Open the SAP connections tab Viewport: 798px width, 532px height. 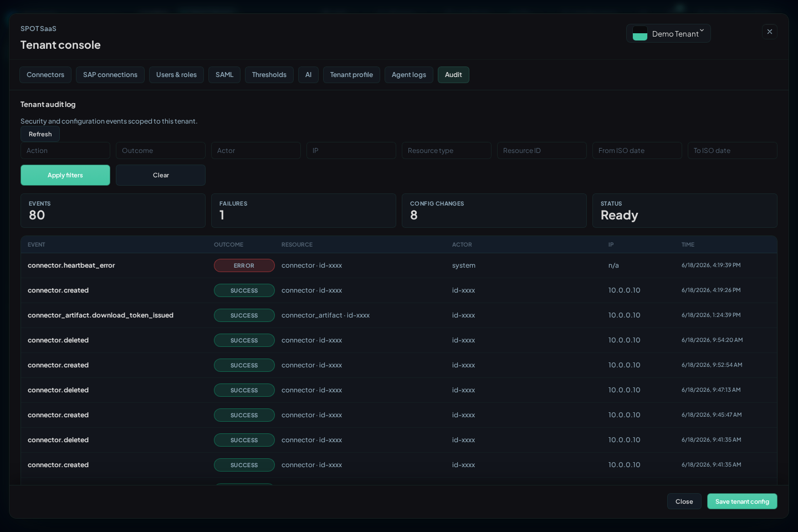click(x=110, y=75)
